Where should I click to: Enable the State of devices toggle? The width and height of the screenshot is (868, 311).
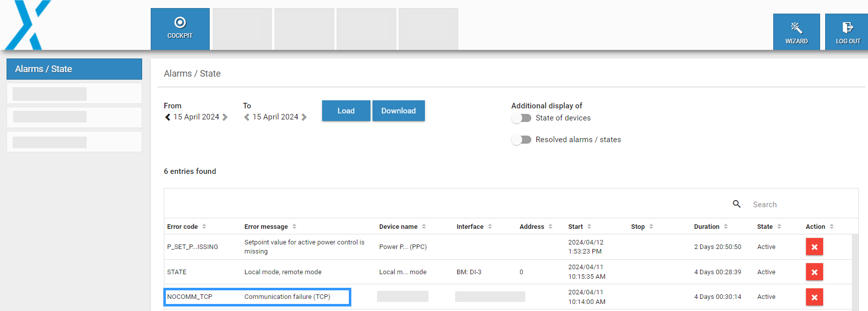521,118
